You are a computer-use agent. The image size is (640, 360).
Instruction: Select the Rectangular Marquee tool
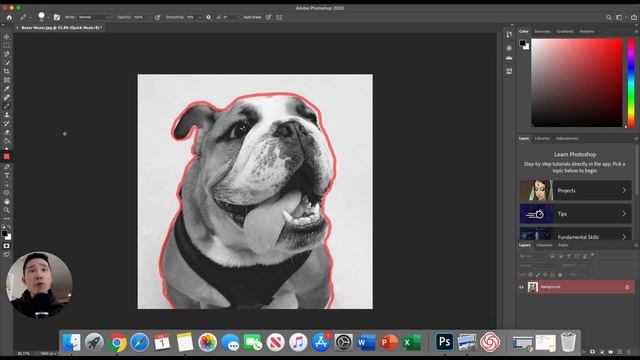7,45
